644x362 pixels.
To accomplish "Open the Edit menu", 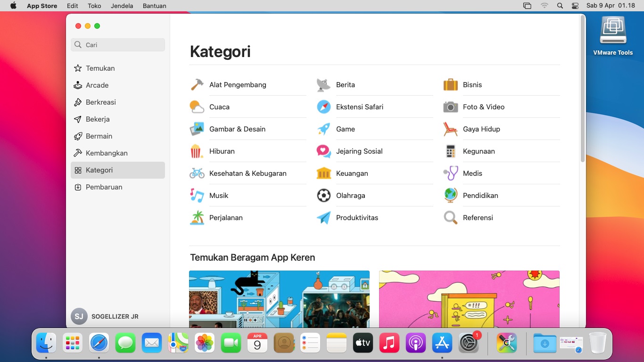I will pyautogui.click(x=73, y=6).
